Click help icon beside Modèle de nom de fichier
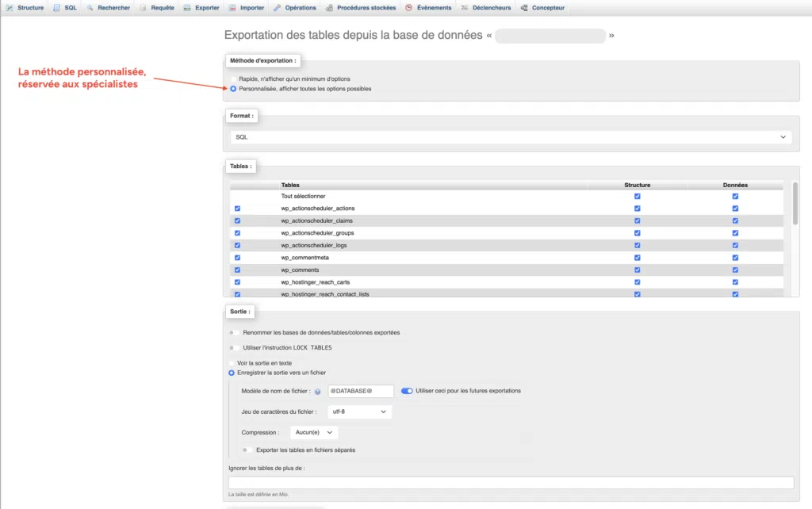This screenshot has height=509, width=812. click(x=317, y=392)
